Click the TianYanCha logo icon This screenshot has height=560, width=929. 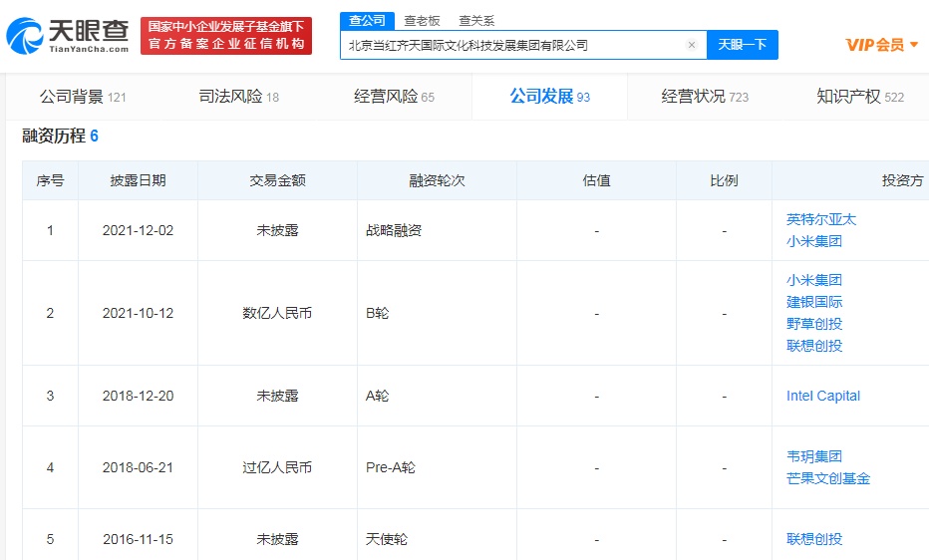tap(26, 36)
